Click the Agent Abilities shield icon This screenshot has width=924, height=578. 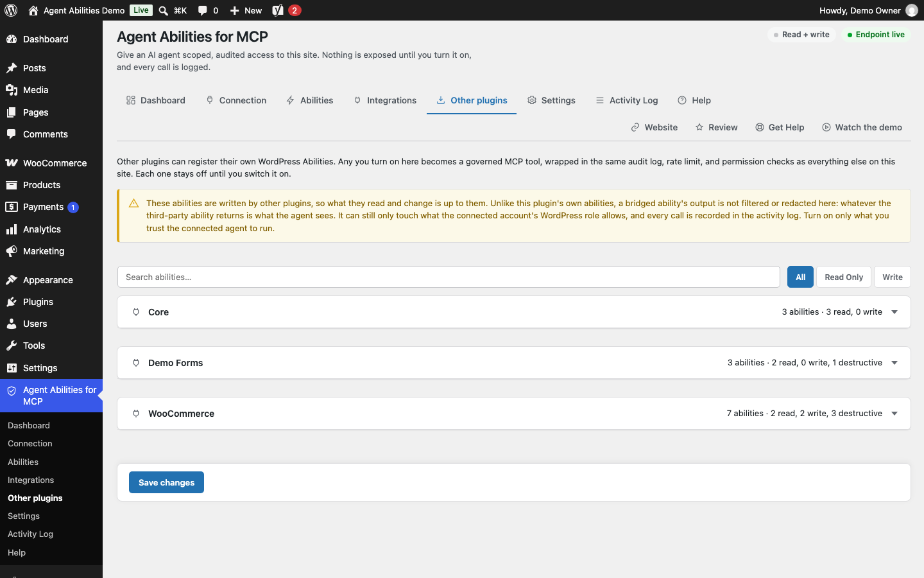12,390
